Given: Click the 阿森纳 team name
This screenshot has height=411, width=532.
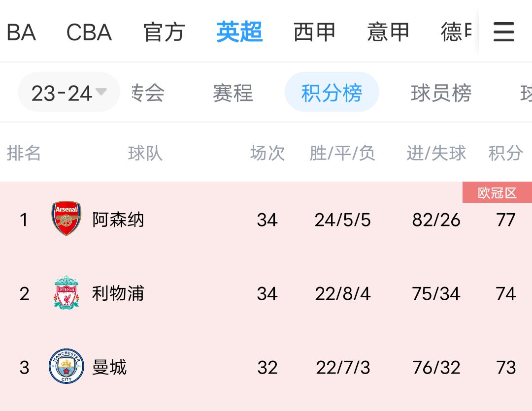Looking at the screenshot, I should (118, 220).
